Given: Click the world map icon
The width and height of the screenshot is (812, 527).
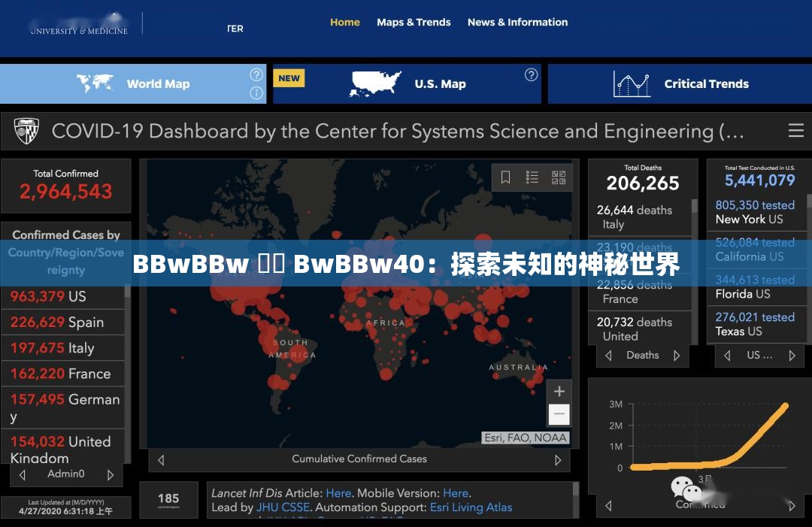Looking at the screenshot, I should [x=95, y=83].
